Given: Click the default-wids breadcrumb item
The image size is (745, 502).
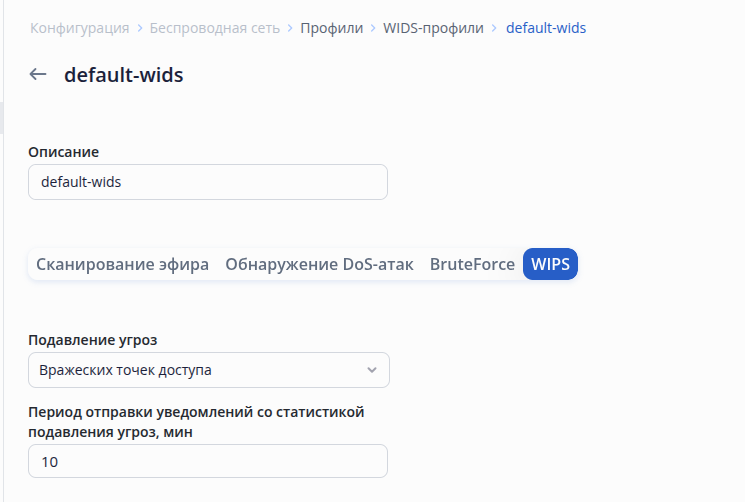Looking at the screenshot, I should (x=546, y=29).
